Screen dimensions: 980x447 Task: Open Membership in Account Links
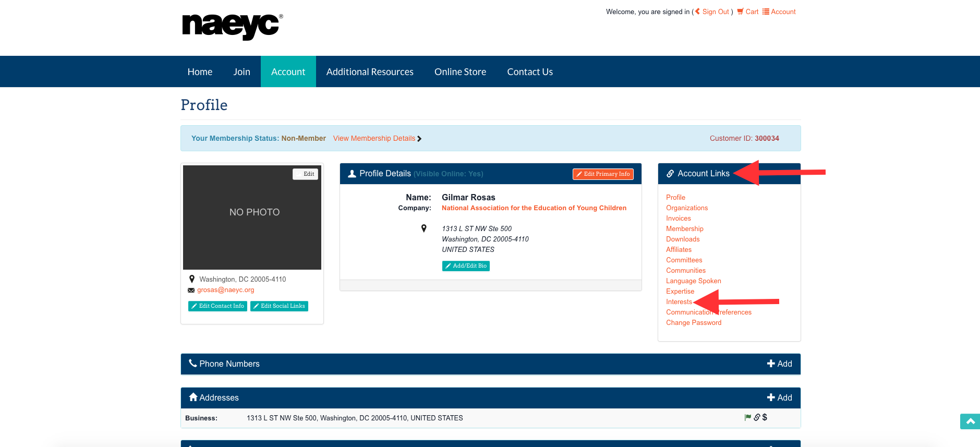tap(685, 228)
